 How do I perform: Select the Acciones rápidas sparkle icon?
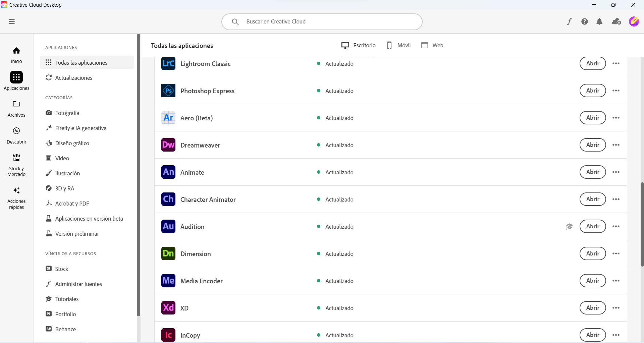pyautogui.click(x=16, y=190)
